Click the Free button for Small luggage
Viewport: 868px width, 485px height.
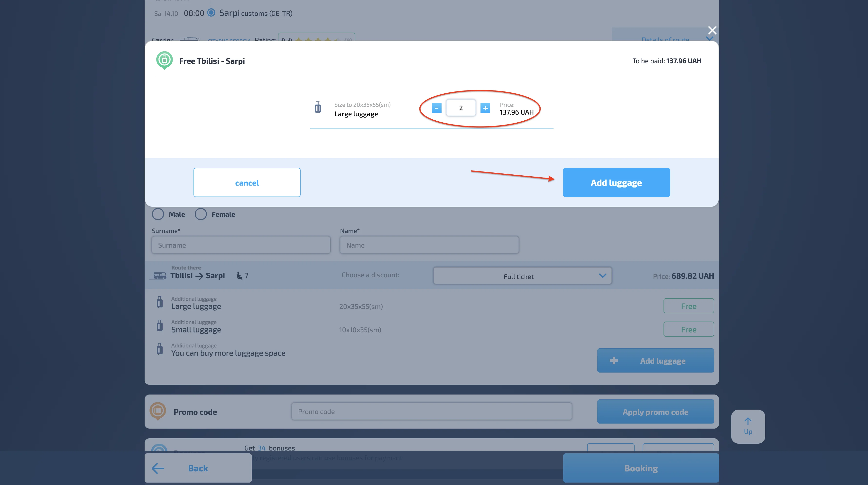tap(688, 329)
